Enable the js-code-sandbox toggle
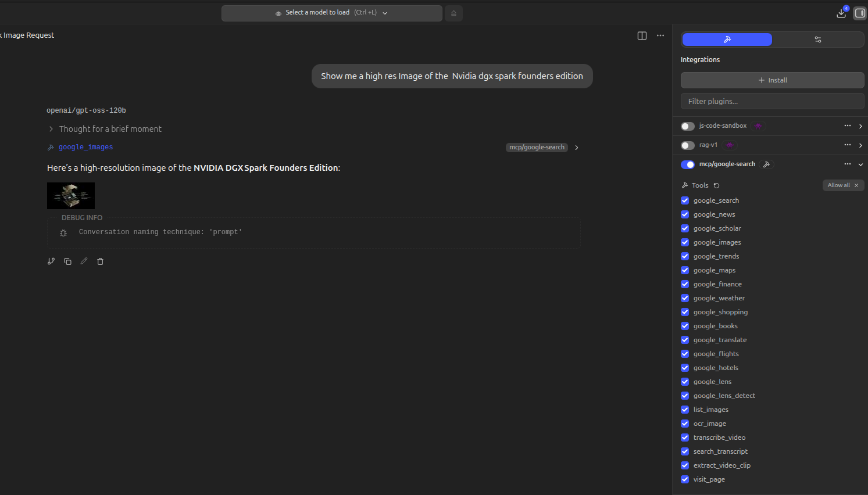The height and width of the screenshot is (495, 868). (x=688, y=126)
